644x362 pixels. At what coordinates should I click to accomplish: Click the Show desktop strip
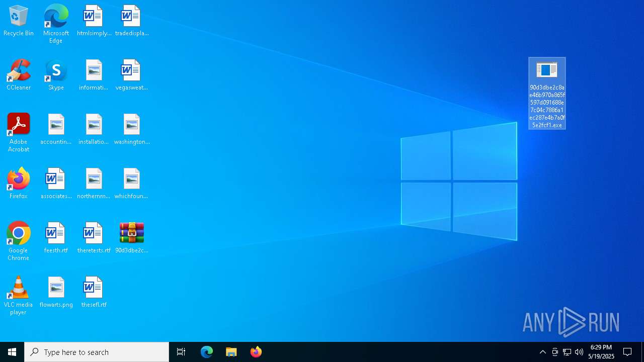[642, 352]
